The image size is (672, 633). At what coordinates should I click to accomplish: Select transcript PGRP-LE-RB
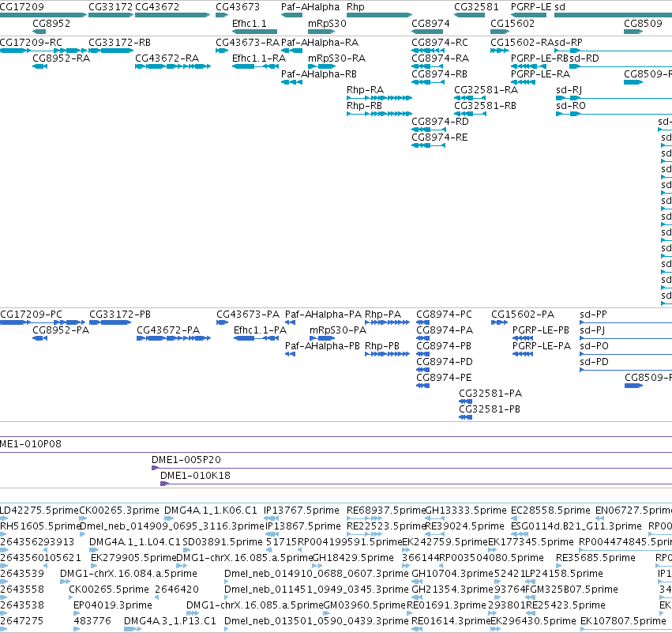click(x=539, y=58)
